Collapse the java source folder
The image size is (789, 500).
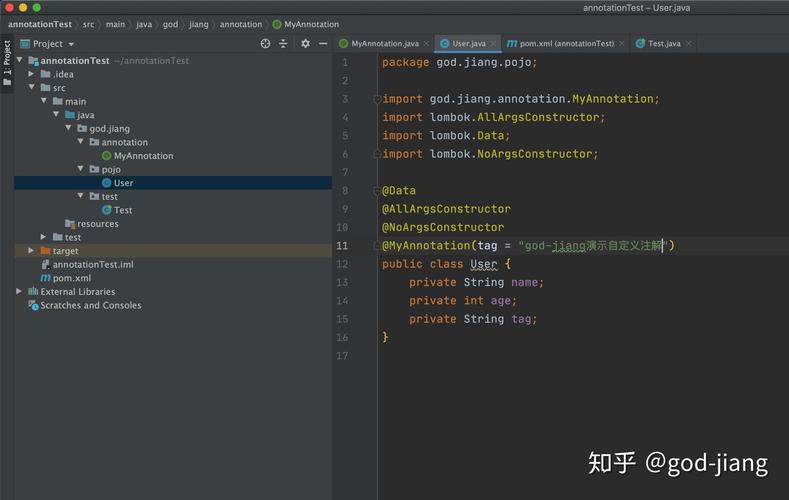(x=56, y=114)
